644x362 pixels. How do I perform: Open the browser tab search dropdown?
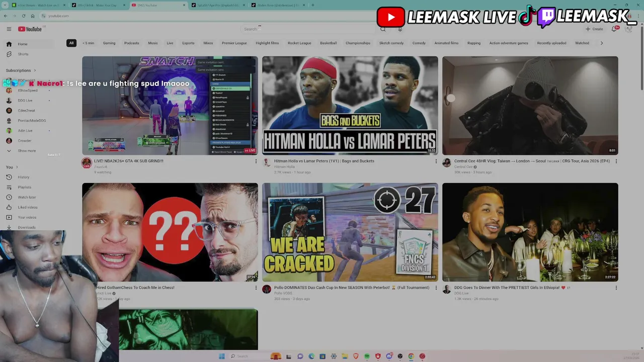tap(5, 5)
